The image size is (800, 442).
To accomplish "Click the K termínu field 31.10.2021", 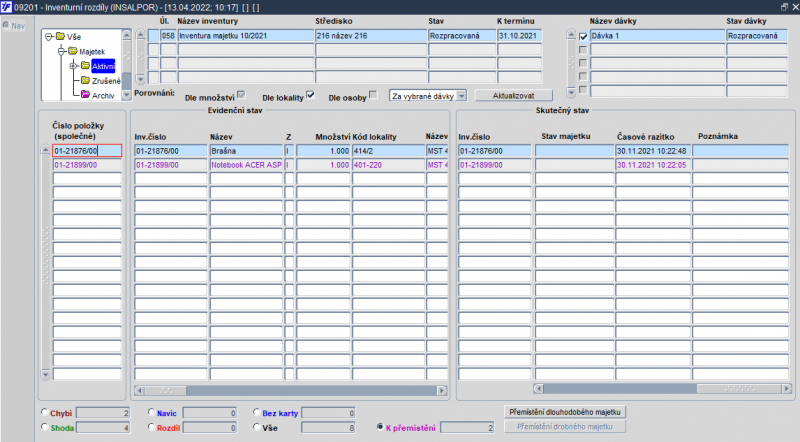I will coord(519,36).
